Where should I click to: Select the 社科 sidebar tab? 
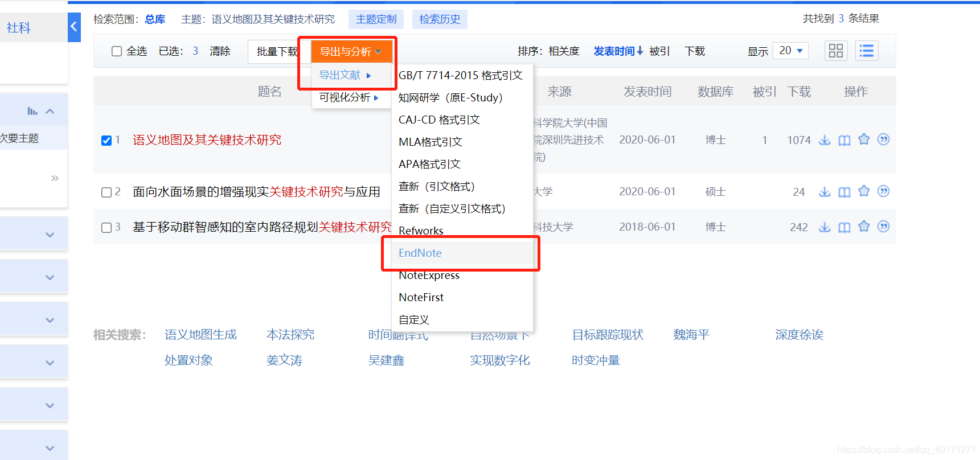tap(19, 28)
